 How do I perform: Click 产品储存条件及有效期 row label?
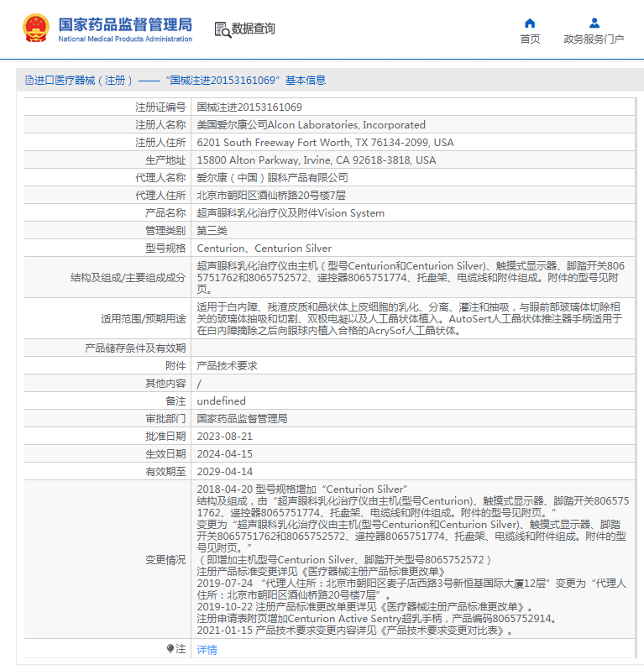click(135, 348)
